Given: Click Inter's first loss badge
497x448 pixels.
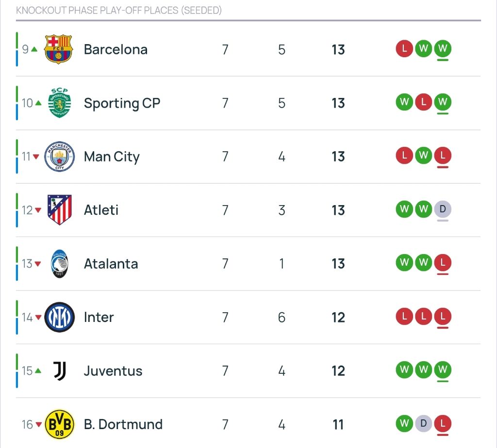Looking at the screenshot, I should [404, 317].
